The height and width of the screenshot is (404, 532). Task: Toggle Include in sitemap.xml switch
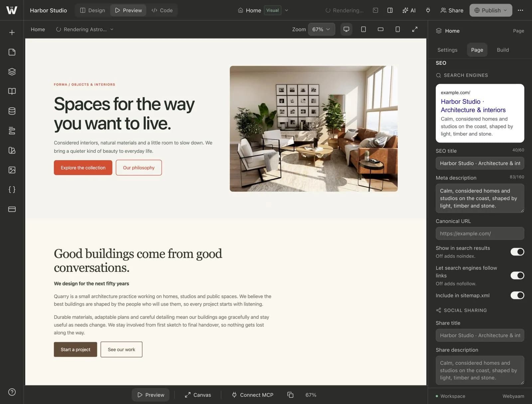coord(517,295)
